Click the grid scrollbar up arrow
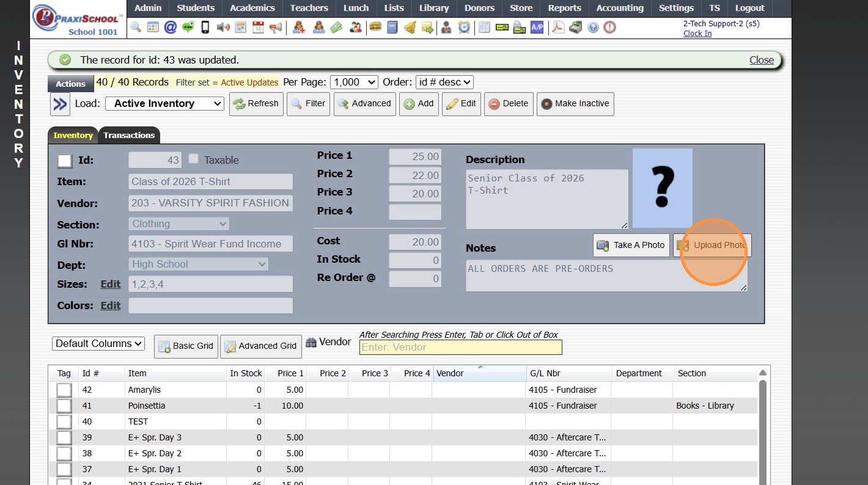This screenshot has height=485, width=868. coord(762,373)
